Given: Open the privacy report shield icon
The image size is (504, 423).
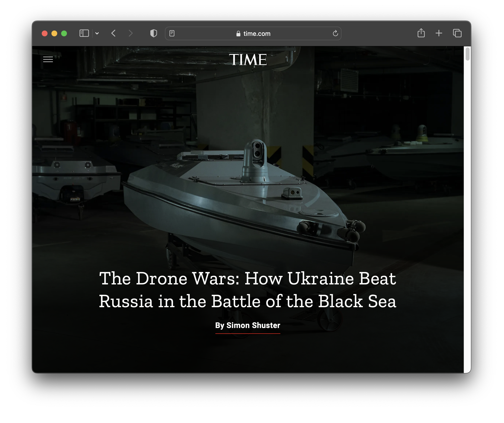Looking at the screenshot, I should pos(154,33).
